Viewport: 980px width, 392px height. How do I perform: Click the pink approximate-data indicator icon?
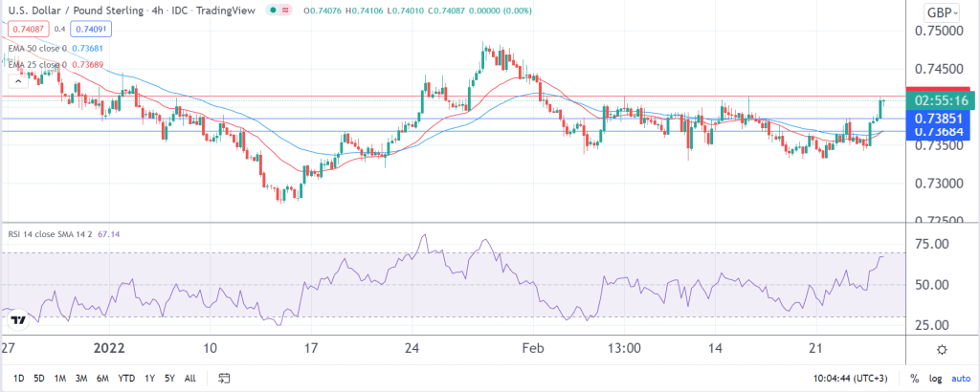click(x=287, y=11)
